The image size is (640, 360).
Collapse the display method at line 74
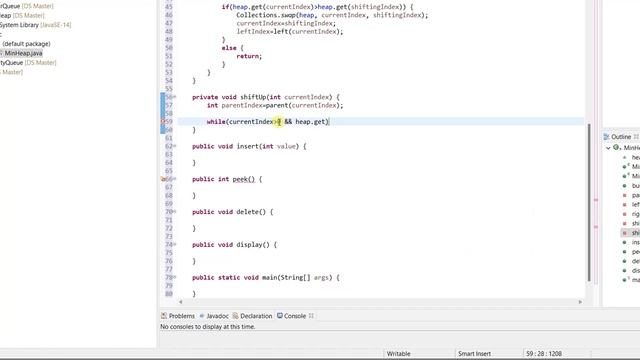pos(175,244)
